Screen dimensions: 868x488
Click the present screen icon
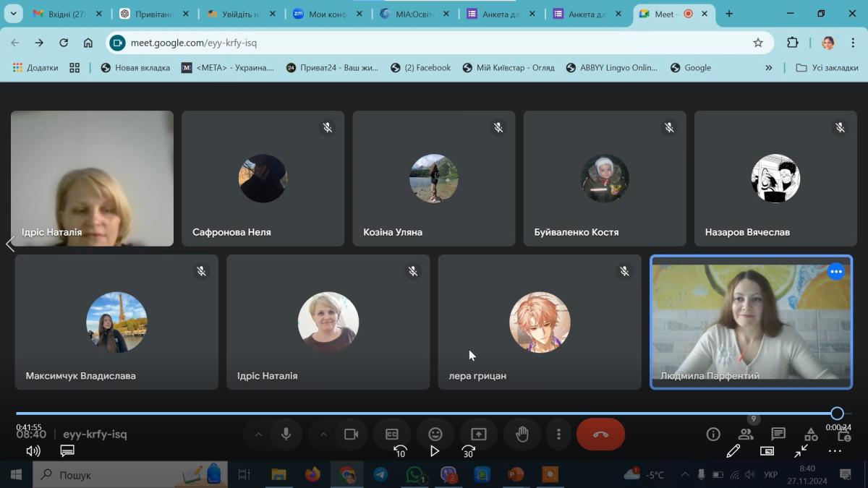click(478, 435)
